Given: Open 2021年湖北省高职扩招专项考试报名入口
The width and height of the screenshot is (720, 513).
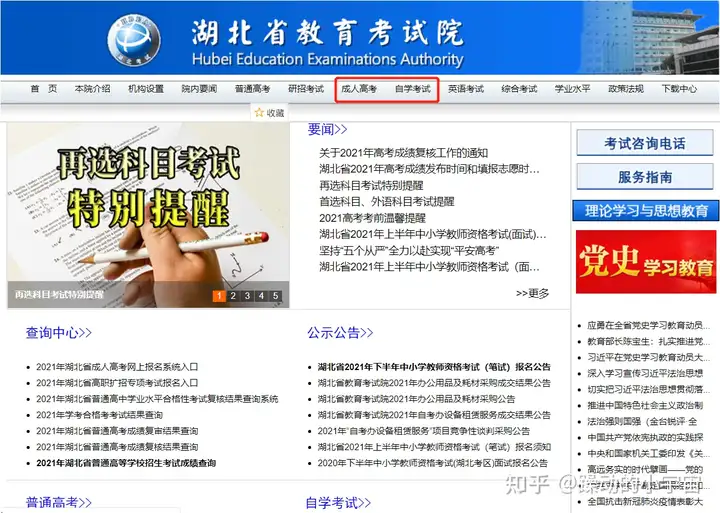Looking at the screenshot, I should 117,383.
